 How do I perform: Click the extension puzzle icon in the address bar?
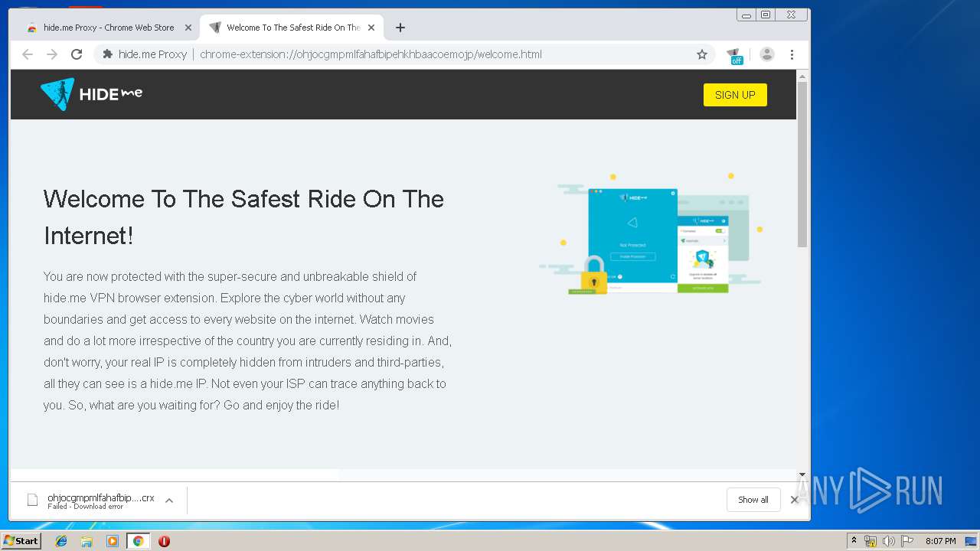pos(108,54)
